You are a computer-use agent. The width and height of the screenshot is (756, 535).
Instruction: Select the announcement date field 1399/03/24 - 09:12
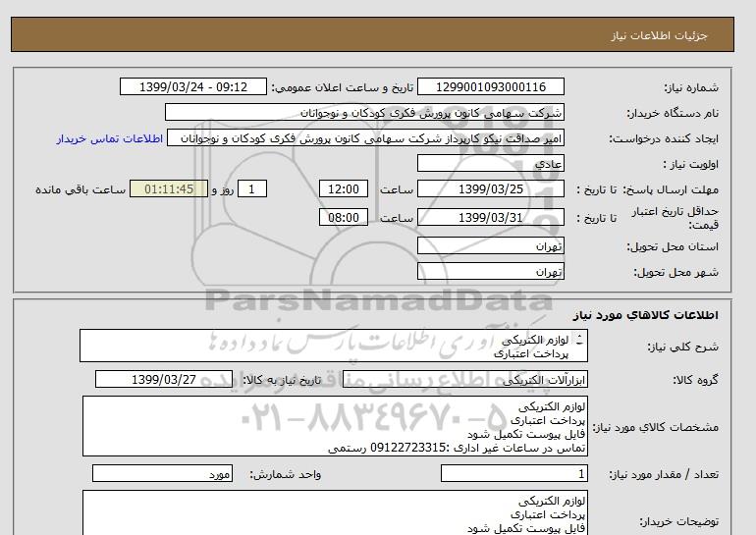point(192,86)
